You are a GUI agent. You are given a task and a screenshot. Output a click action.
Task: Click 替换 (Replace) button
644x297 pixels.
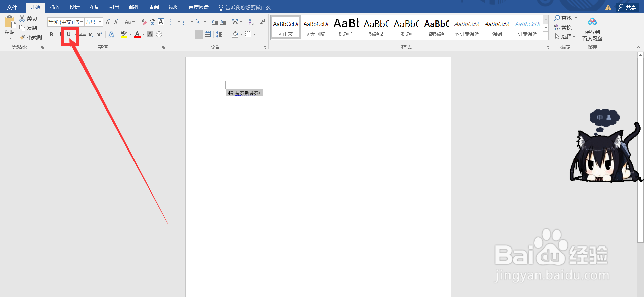(x=563, y=27)
